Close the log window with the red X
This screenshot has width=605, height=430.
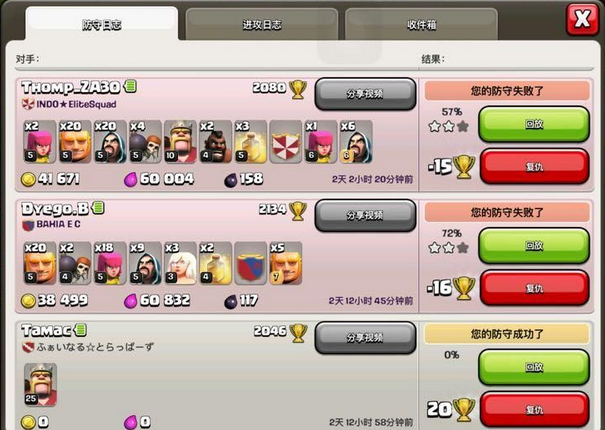583,19
